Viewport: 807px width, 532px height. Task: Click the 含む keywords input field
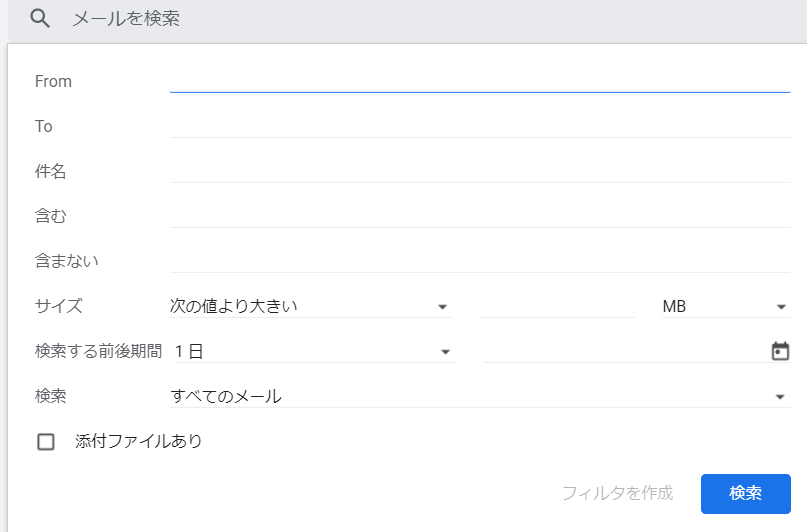coord(480,216)
